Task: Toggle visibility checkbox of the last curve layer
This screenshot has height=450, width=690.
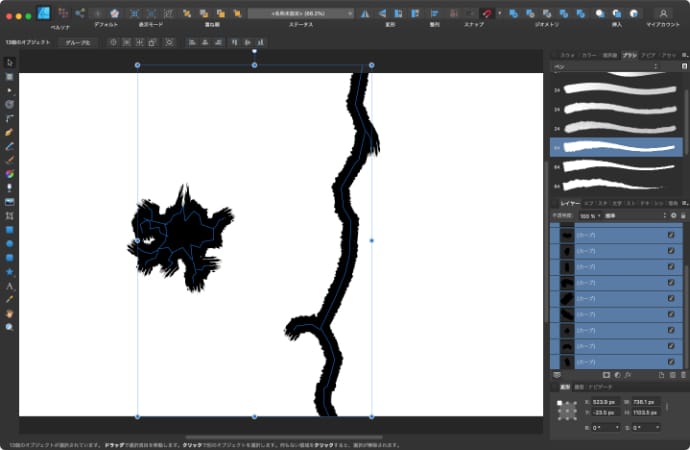Action: pos(671,361)
